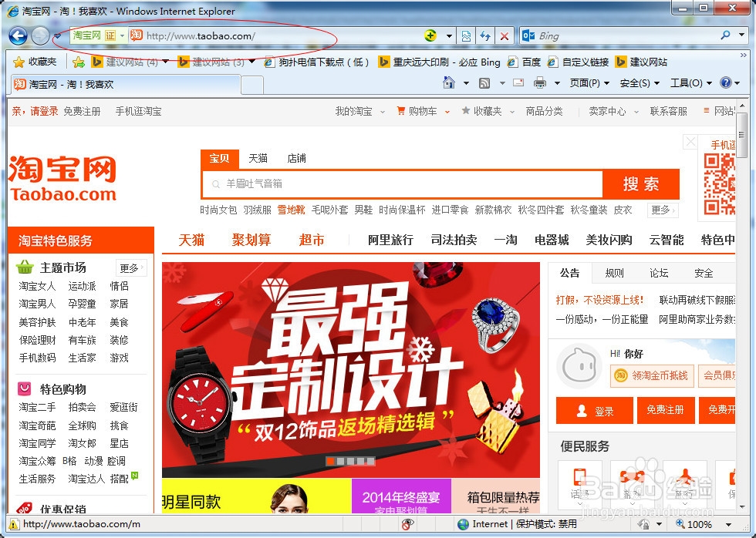Expand the 卖家中心 dropdown
The height and width of the screenshot is (538, 756).
(636, 112)
